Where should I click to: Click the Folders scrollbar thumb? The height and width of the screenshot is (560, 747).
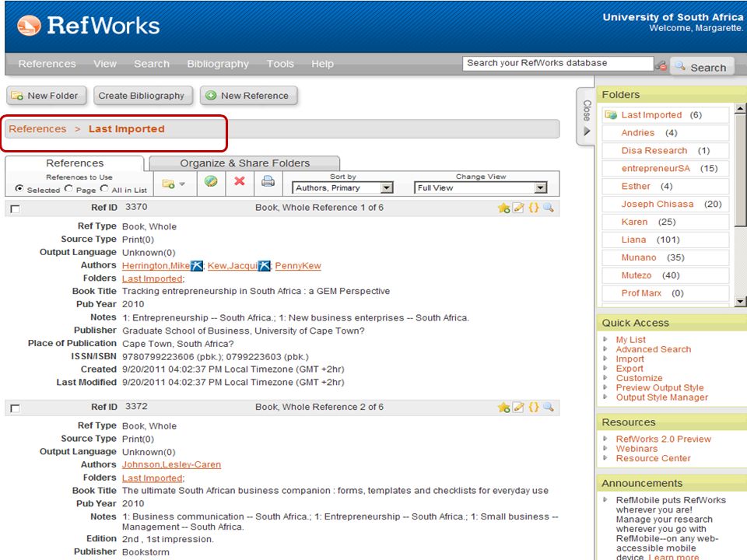[740, 170]
